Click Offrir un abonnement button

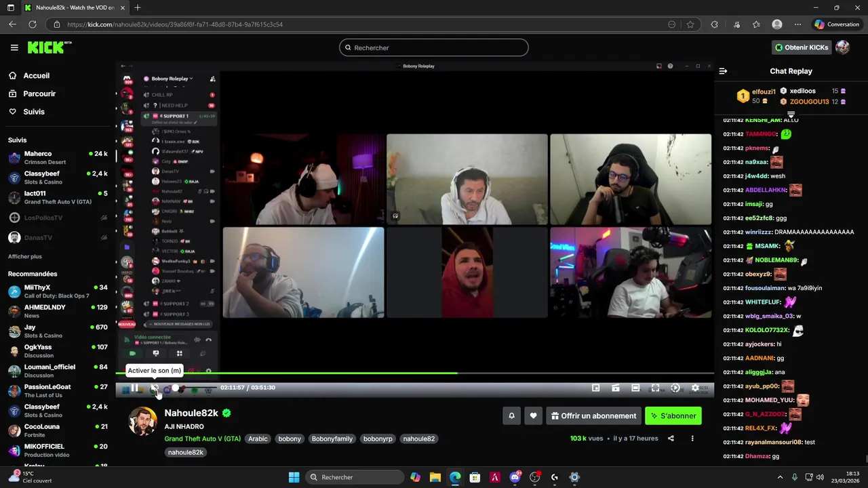pyautogui.click(x=594, y=416)
